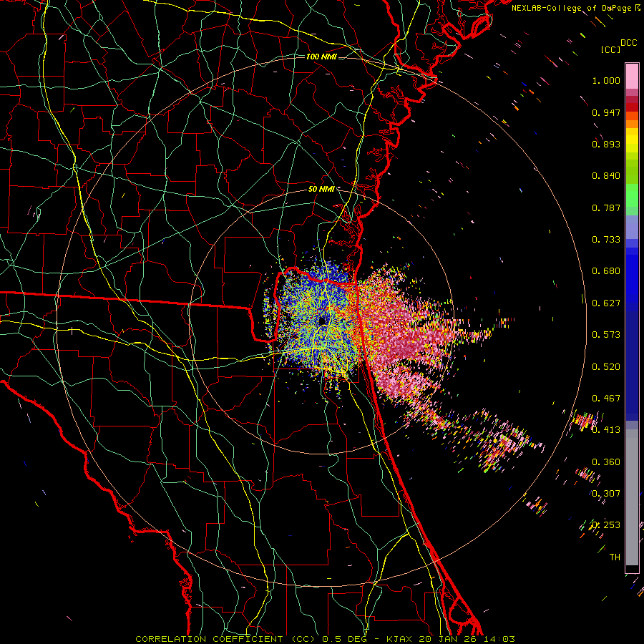Click the DCC product label
The width and height of the screenshot is (644, 644).
click(628, 43)
